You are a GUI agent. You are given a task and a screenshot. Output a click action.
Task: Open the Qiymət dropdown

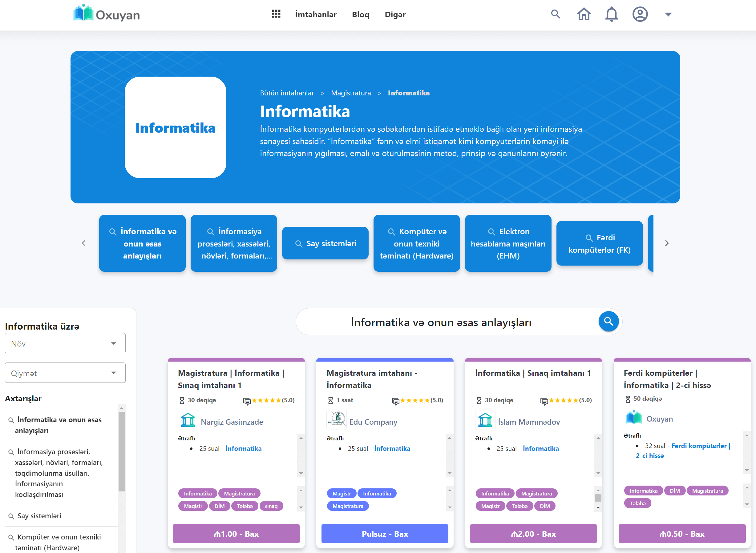tap(65, 373)
